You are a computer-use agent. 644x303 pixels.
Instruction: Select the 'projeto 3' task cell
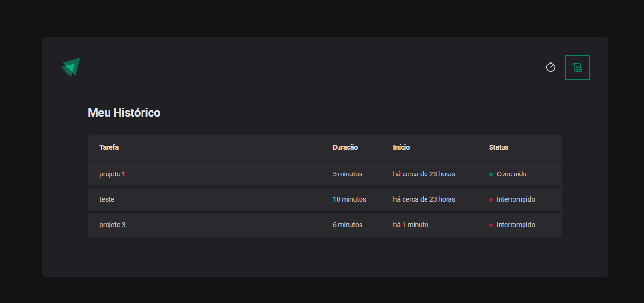(x=112, y=225)
